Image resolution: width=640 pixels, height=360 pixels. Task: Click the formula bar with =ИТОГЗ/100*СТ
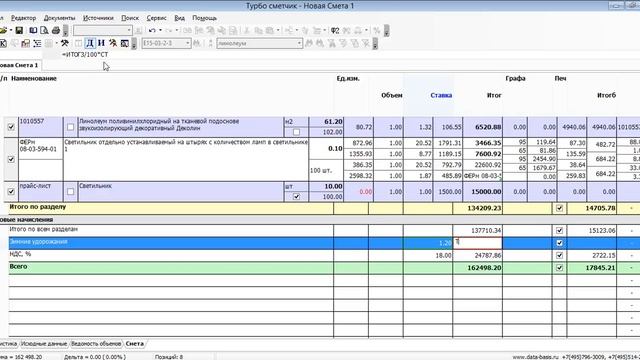(x=85, y=54)
